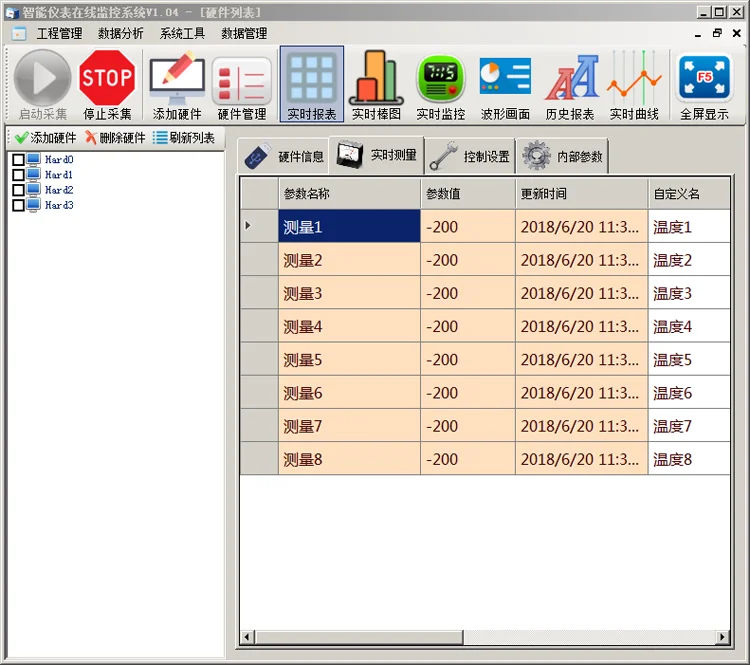Image resolution: width=750 pixels, height=665 pixels.
Task: Click the row header of 测量7 row
Action: coord(259,426)
